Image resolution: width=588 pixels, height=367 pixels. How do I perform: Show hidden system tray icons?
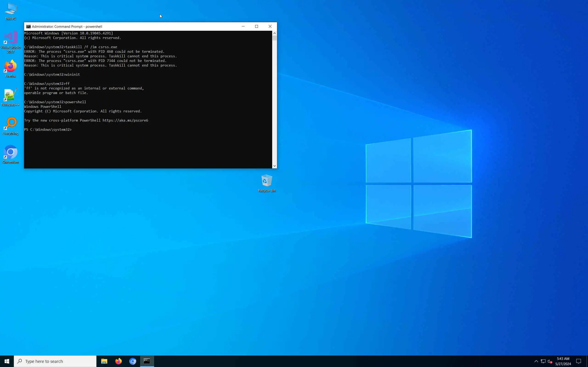[x=536, y=361]
